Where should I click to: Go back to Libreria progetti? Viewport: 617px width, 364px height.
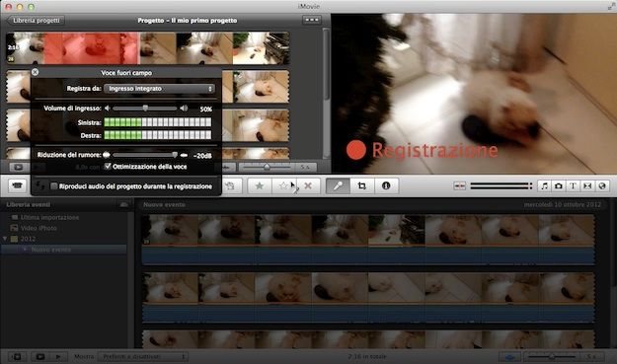36,21
